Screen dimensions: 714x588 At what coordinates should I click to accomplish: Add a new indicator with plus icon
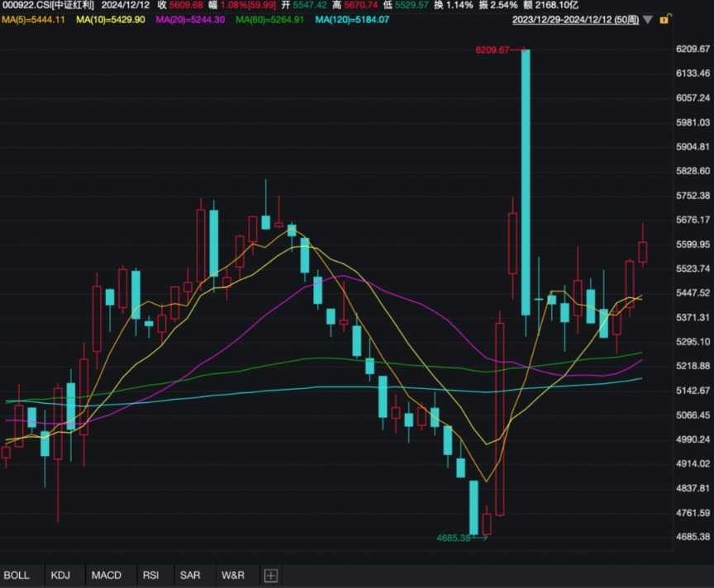(x=270, y=576)
